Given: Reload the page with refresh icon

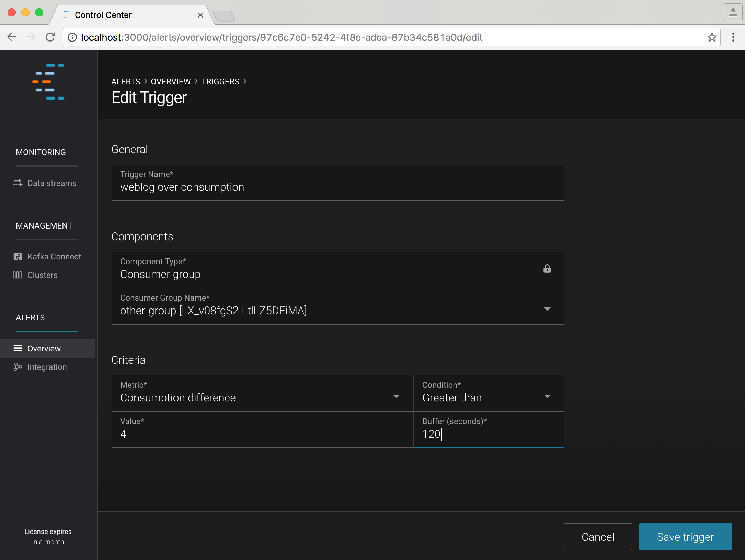Looking at the screenshot, I should tap(50, 37).
